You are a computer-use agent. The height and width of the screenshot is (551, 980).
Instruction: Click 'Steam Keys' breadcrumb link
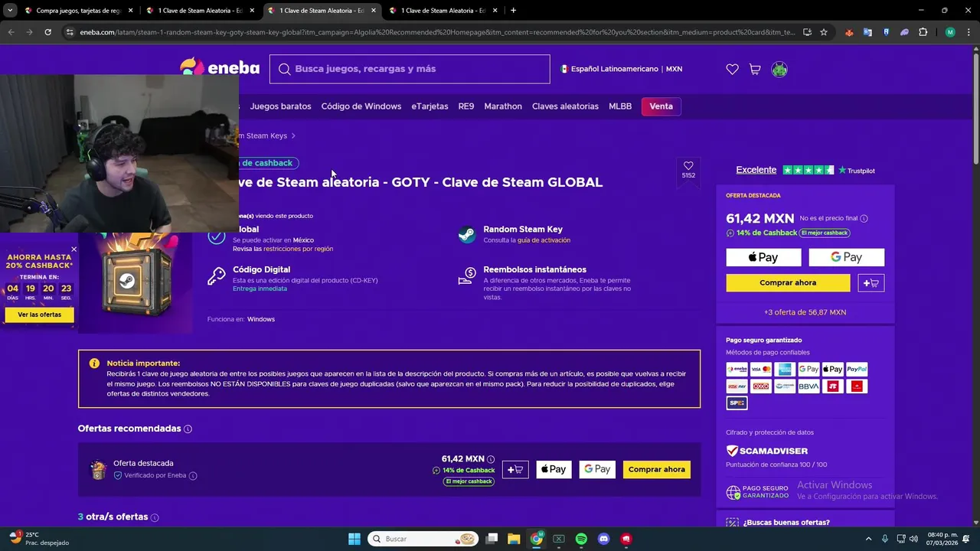tap(266, 135)
